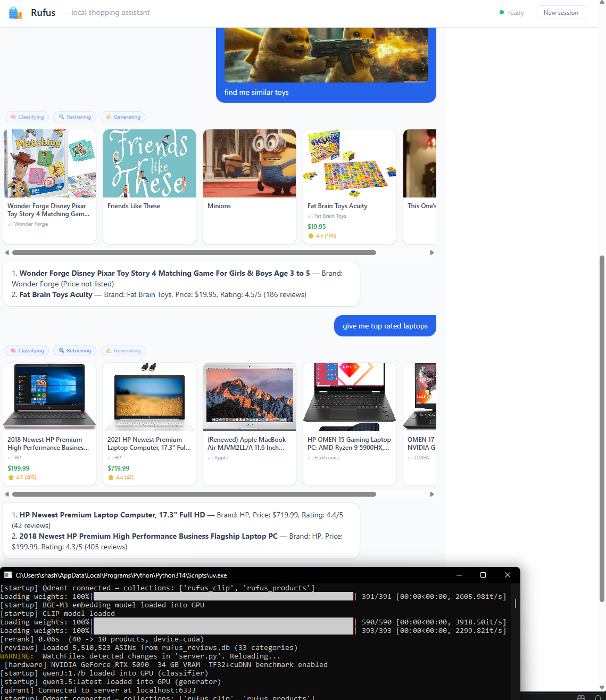Open the 2021 HP Newest Premium Laptop card

[x=150, y=424]
